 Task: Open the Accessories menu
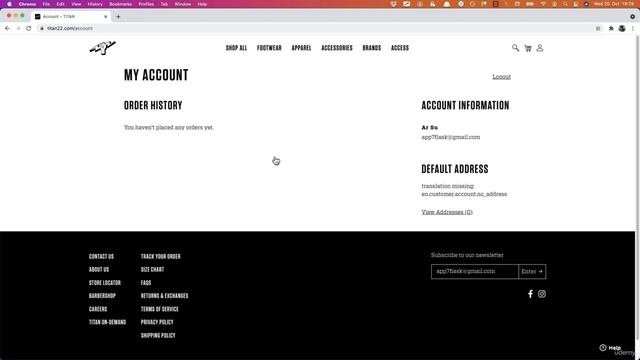pos(337,48)
